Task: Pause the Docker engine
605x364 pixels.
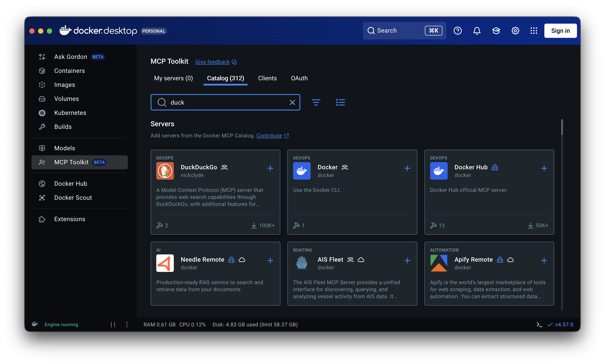Action: (x=113, y=324)
